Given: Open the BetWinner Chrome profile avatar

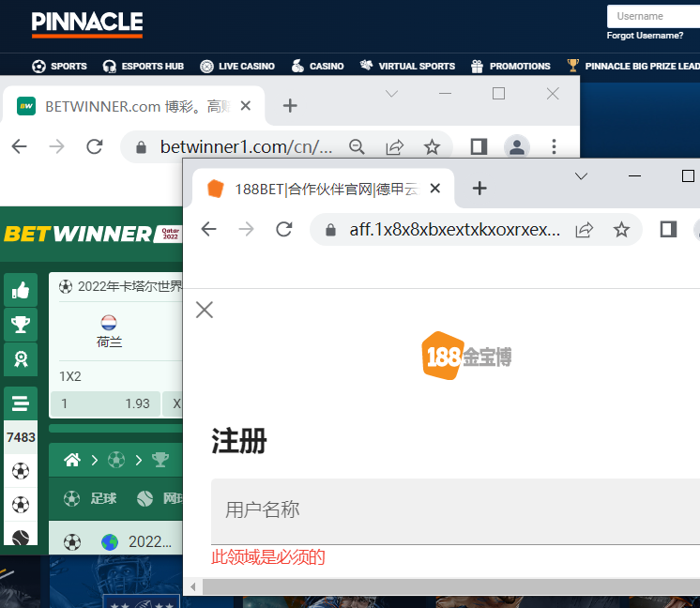Looking at the screenshot, I should [x=516, y=146].
